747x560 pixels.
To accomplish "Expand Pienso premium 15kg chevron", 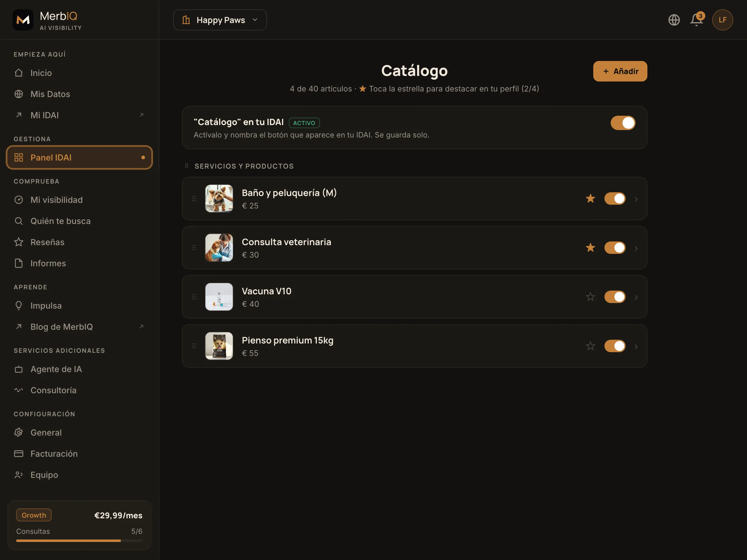I will point(636,347).
